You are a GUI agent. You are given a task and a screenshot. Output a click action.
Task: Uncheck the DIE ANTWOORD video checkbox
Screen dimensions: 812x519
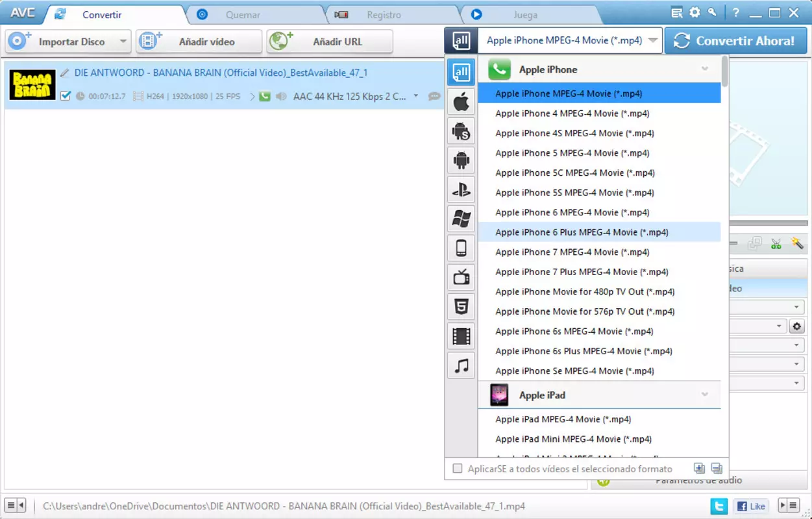(65, 96)
